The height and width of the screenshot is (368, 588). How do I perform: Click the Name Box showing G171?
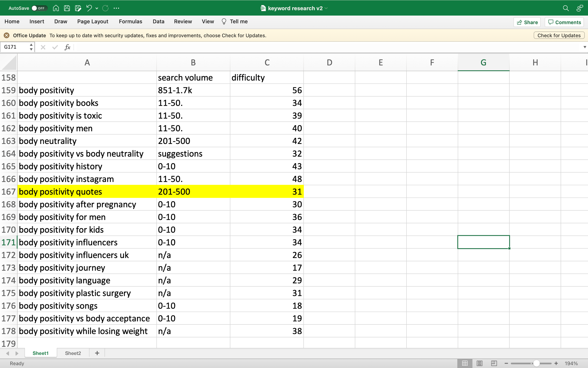pos(14,47)
